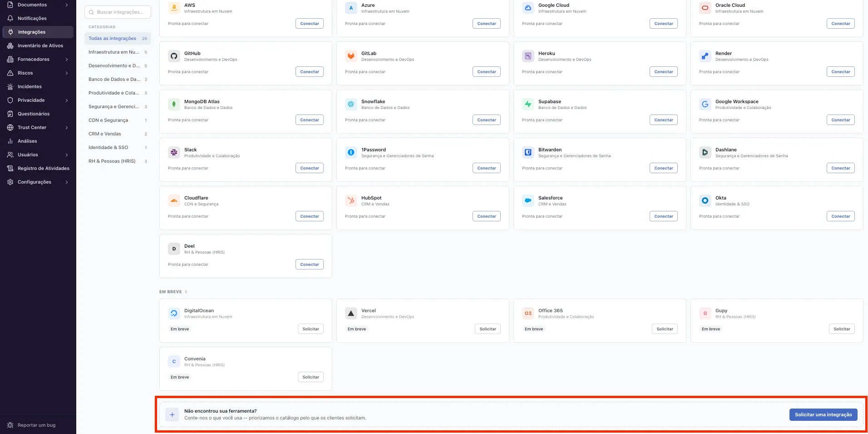The image size is (868, 434).
Task: Click the HubSpot logo icon
Action: [x=351, y=201]
